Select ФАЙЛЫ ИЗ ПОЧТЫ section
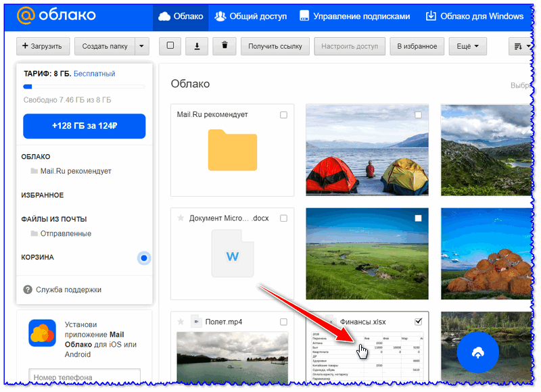This screenshot has width=541, height=392. [x=54, y=219]
